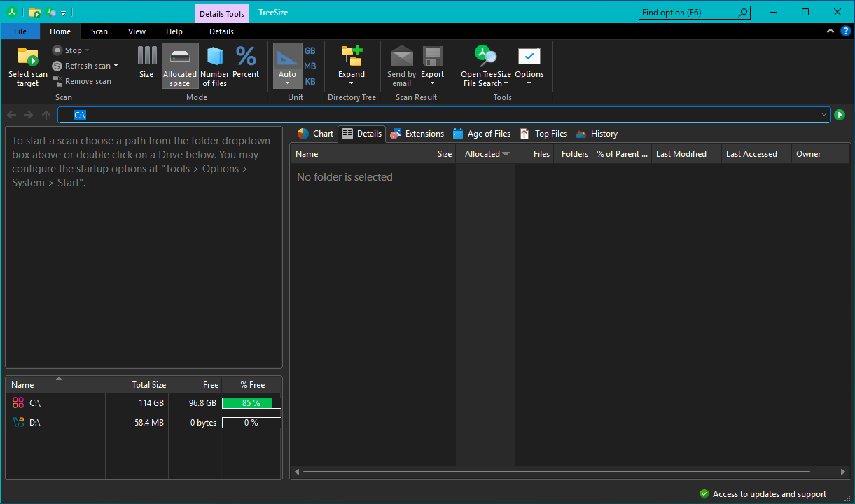Go forward with the right arrow
This screenshot has height=504, width=855.
tap(28, 115)
